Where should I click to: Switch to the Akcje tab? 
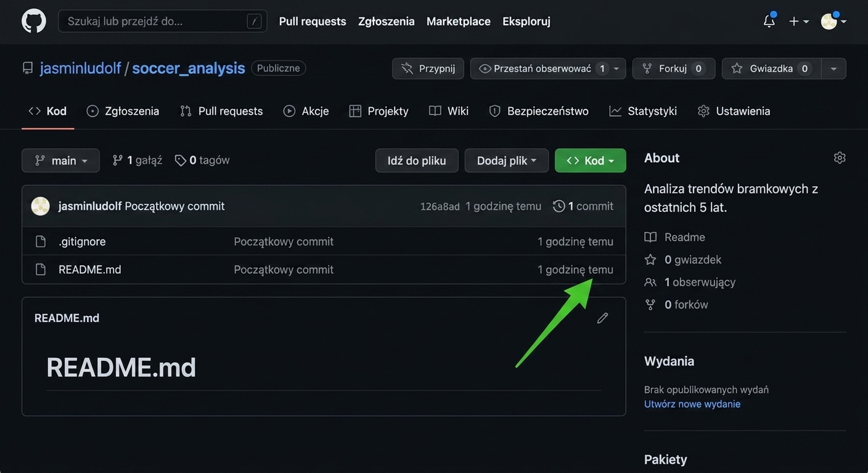click(306, 111)
